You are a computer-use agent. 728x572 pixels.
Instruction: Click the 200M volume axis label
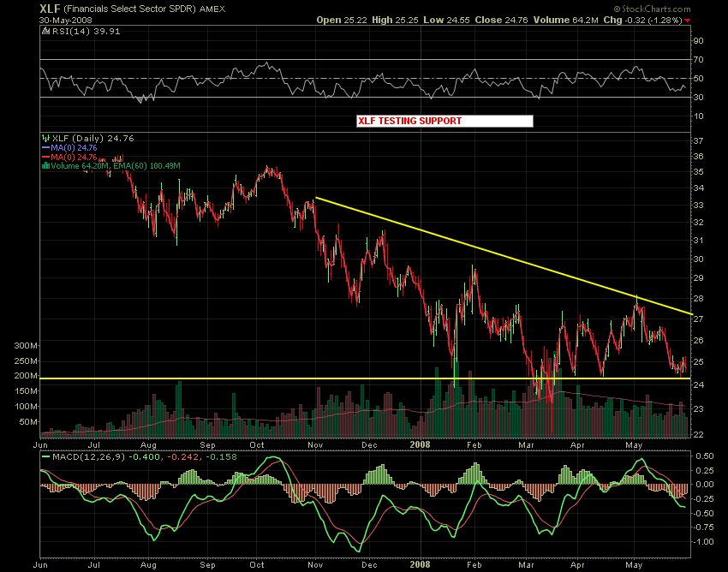[x=26, y=376]
